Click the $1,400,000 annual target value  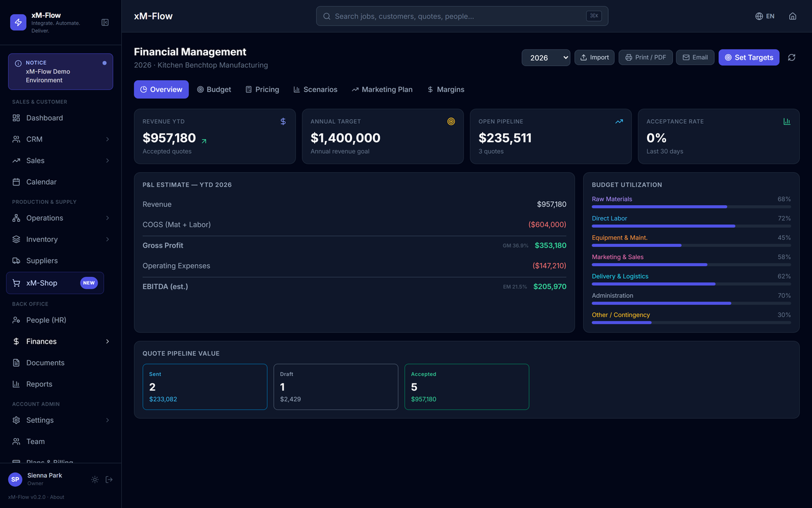346,138
